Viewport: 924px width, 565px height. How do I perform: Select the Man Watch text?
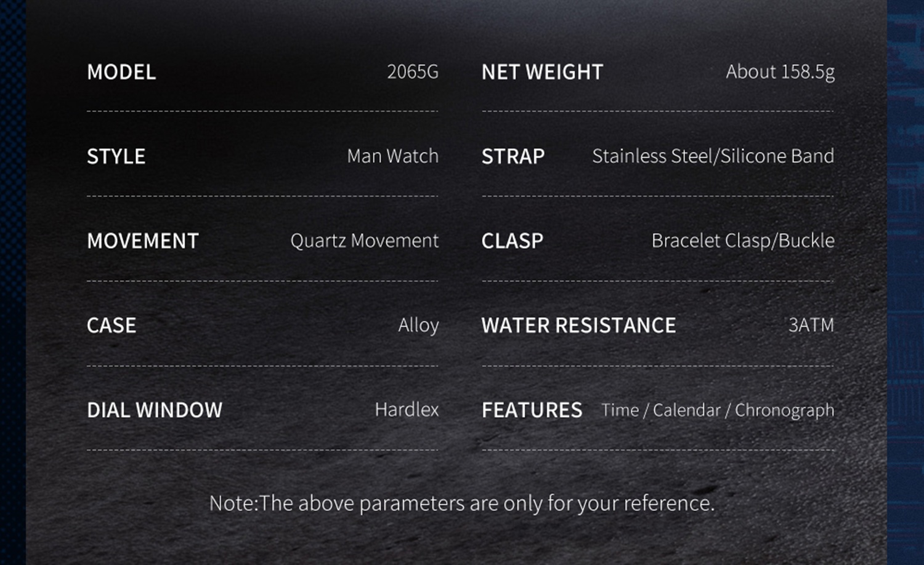point(392,156)
